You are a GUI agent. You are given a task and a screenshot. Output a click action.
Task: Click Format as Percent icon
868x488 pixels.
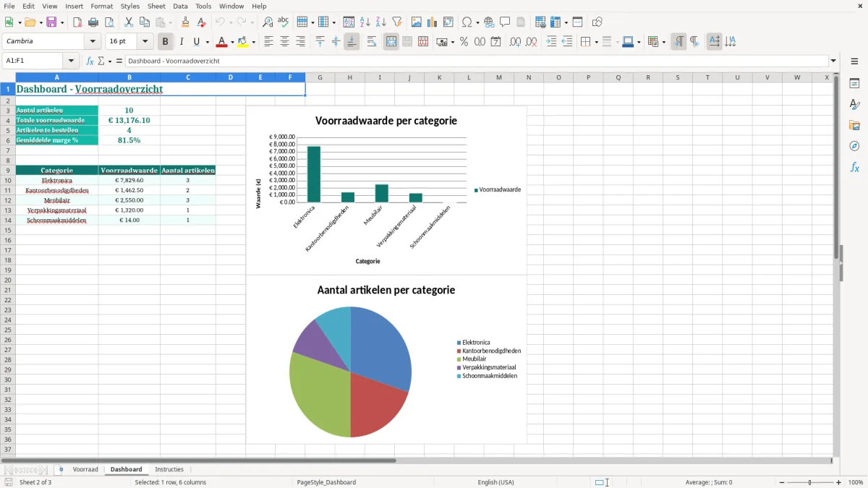(464, 42)
